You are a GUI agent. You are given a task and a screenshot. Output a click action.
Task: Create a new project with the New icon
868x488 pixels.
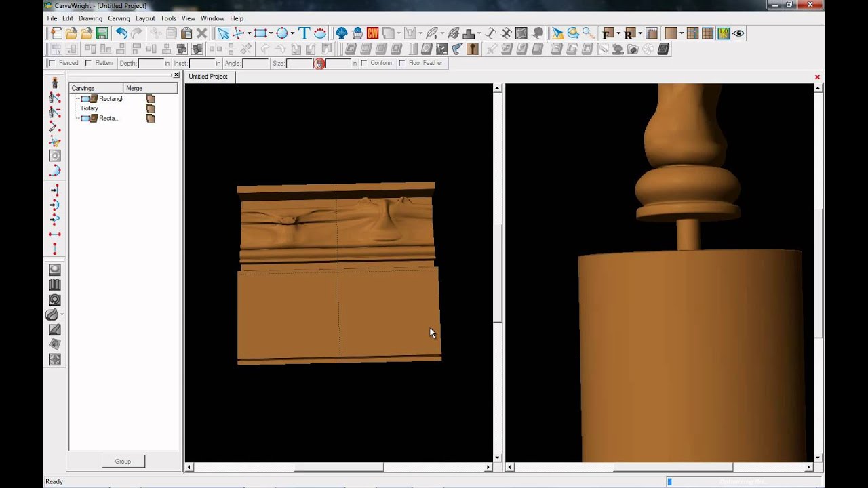[56, 33]
